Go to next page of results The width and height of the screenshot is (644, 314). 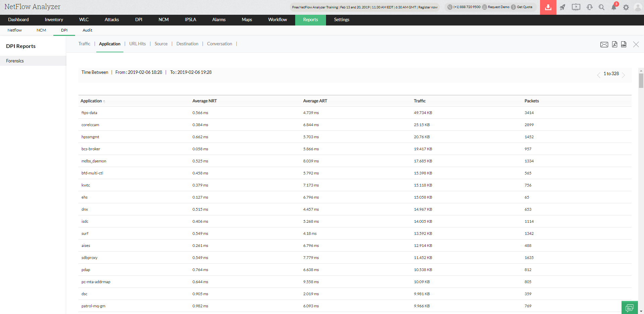point(624,75)
